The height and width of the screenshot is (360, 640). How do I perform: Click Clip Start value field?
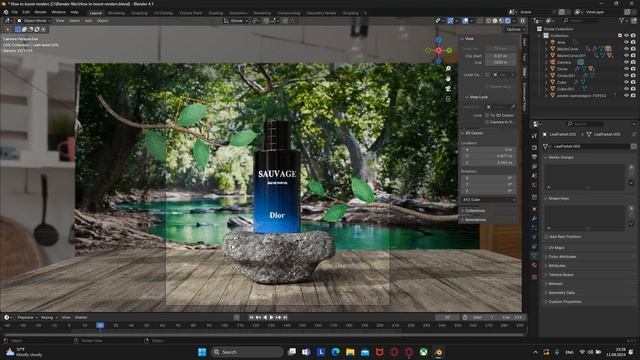click(x=500, y=56)
